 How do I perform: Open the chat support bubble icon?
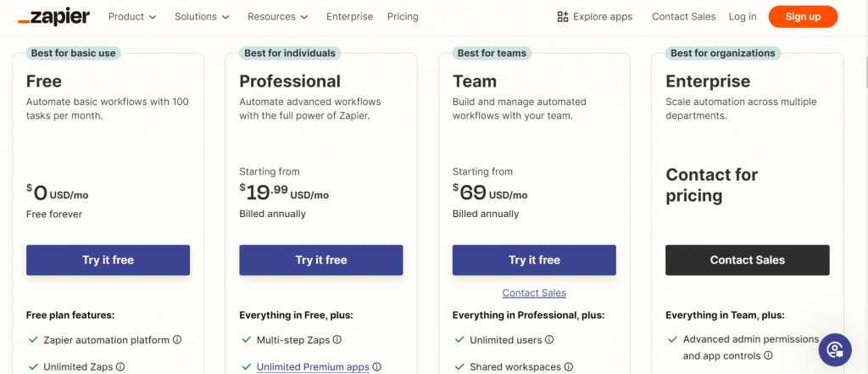[834, 349]
